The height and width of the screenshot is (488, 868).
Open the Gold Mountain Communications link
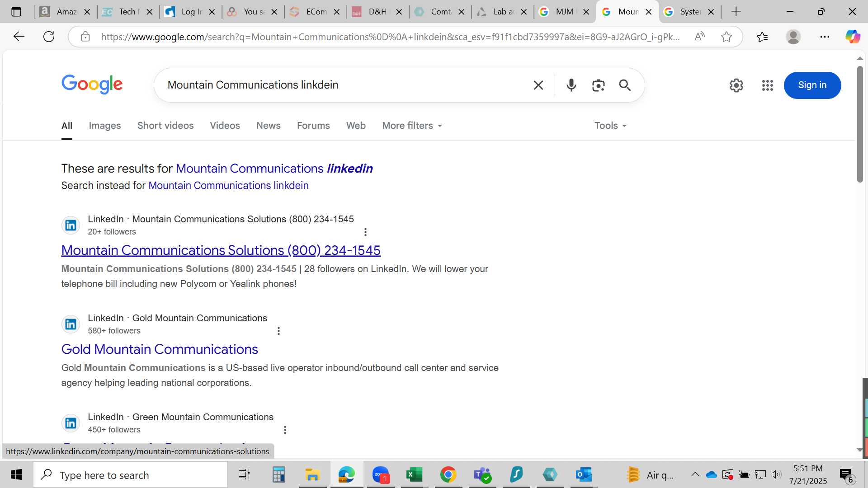click(160, 349)
